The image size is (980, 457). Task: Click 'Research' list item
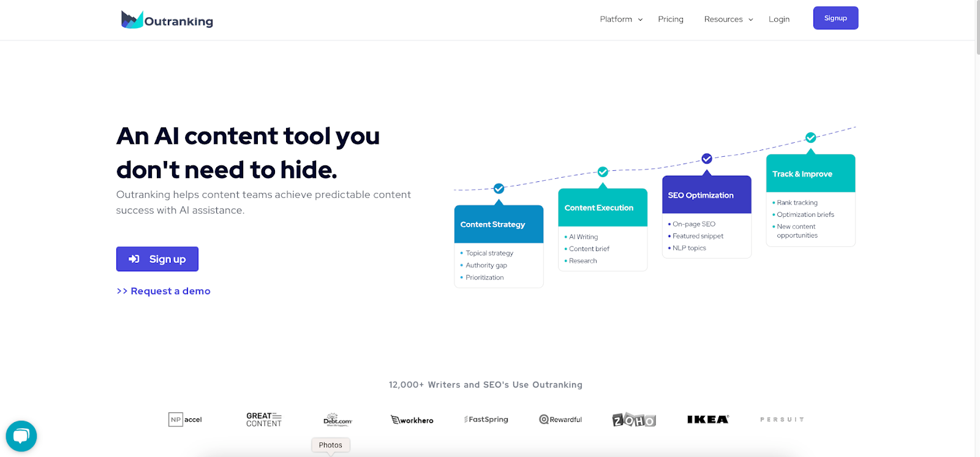[x=582, y=261]
